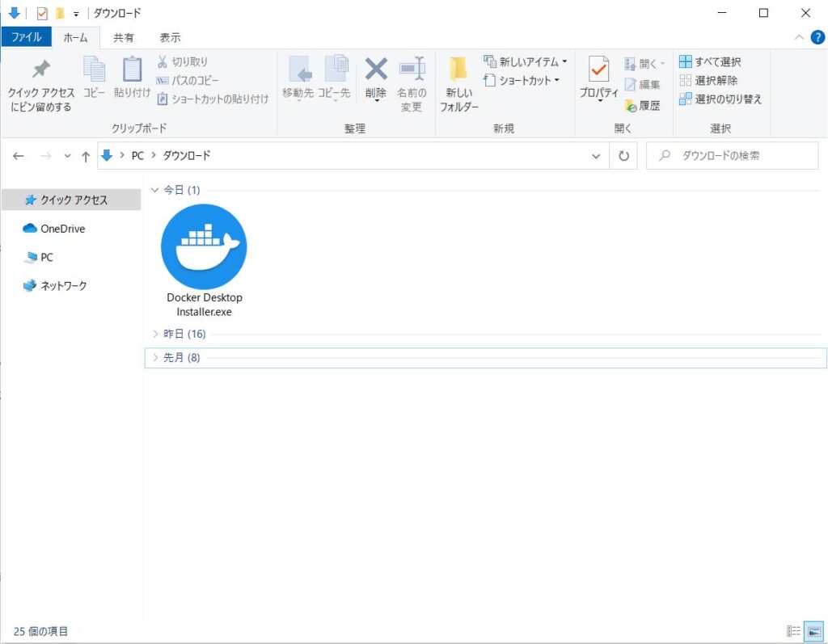Viewport: 828px width, 644px height.
Task: Collapse the 今日 (1) group
Action: point(154,190)
